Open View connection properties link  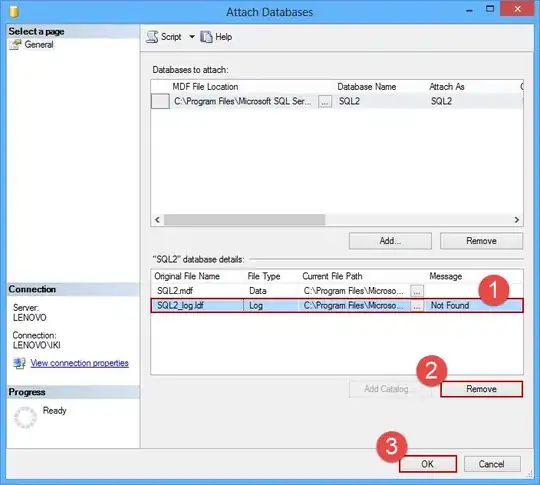80,363
